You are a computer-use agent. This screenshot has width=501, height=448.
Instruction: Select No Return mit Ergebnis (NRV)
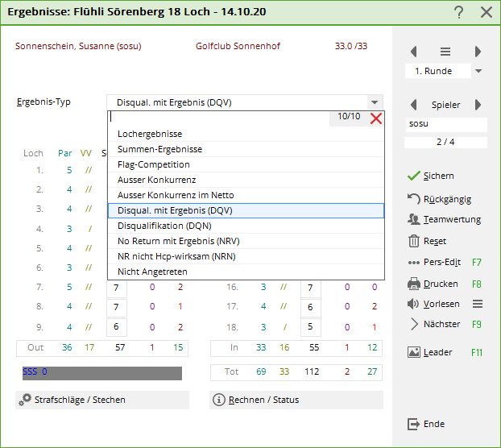click(178, 241)
